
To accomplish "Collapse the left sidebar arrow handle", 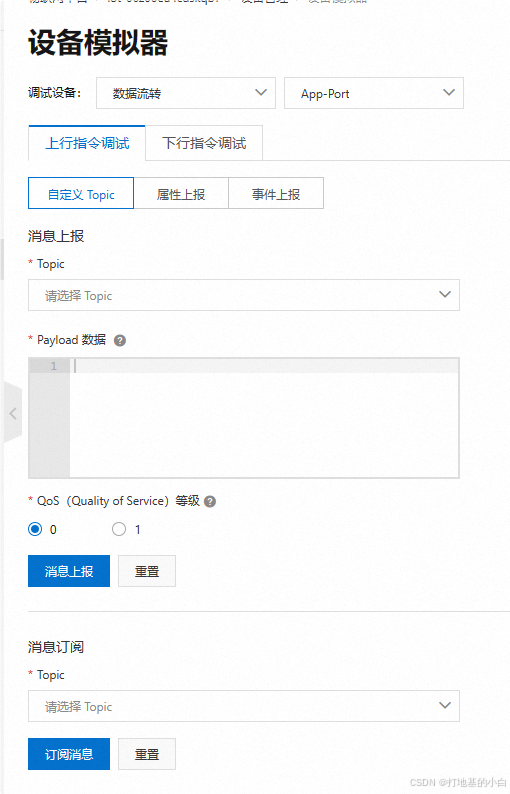I will 13,413.
